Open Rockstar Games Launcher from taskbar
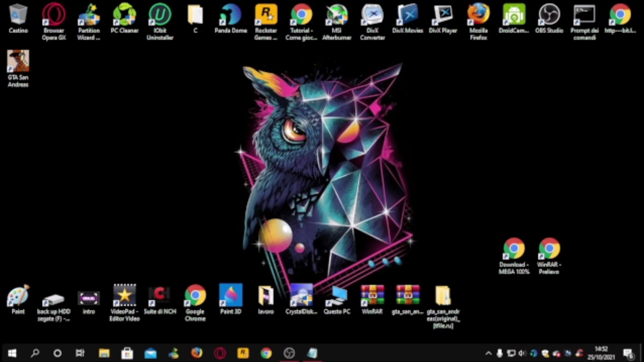 (x=243, y=353)
